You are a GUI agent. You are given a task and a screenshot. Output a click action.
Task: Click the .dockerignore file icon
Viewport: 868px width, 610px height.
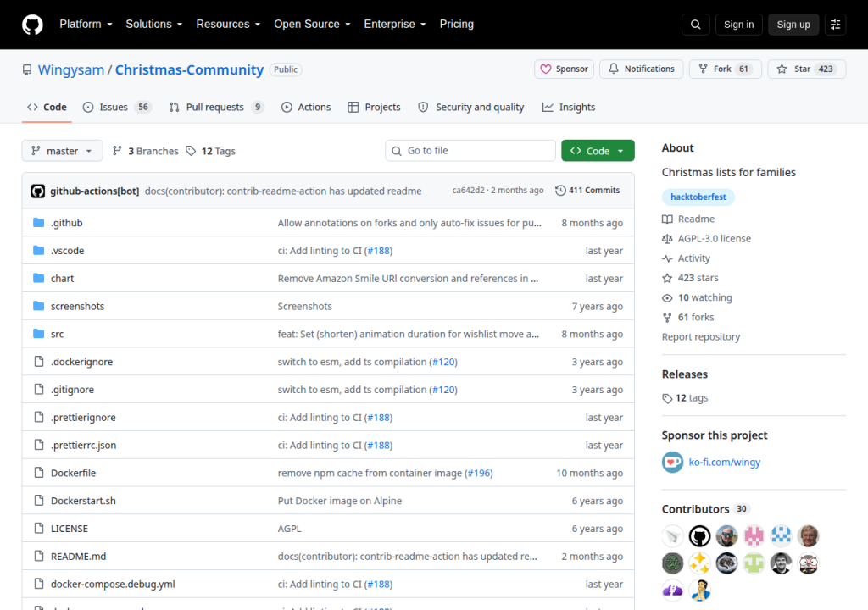pos(39,362)
